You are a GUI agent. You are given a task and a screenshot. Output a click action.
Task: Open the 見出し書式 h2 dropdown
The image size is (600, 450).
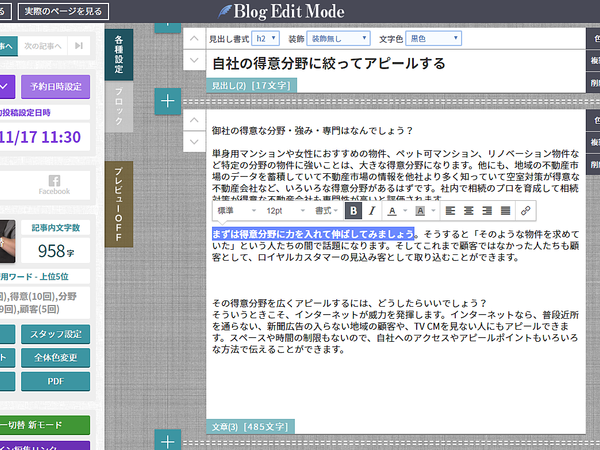[266, 39]
